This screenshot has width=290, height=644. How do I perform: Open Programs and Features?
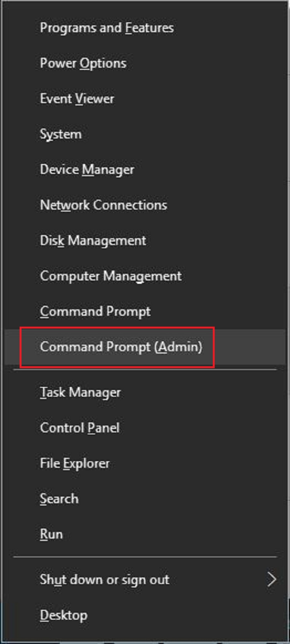tap(107, 28)
